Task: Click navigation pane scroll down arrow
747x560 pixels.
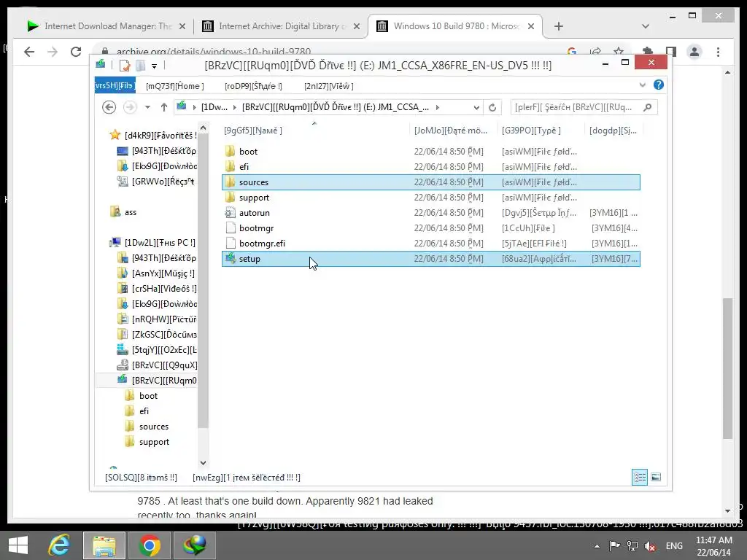Action: coord(203,462)
